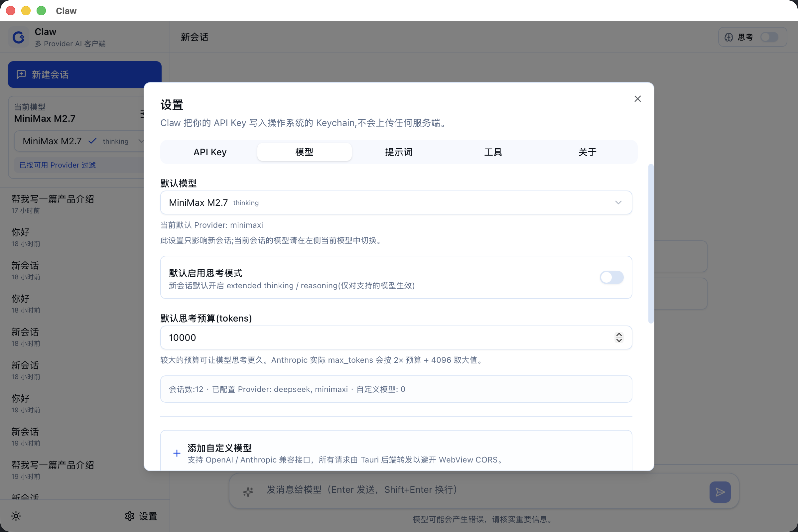Click the sparkle icon in message box

click(248, 492)
